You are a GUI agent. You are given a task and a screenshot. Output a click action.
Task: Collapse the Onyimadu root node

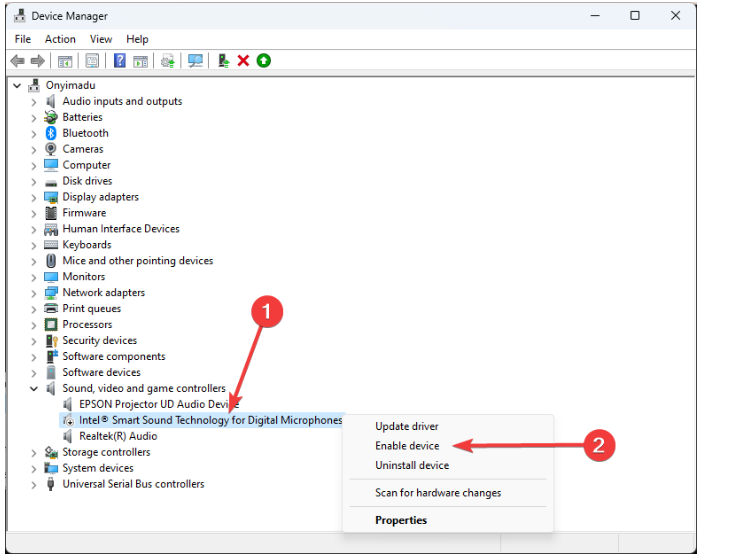[x=17, y=86]
